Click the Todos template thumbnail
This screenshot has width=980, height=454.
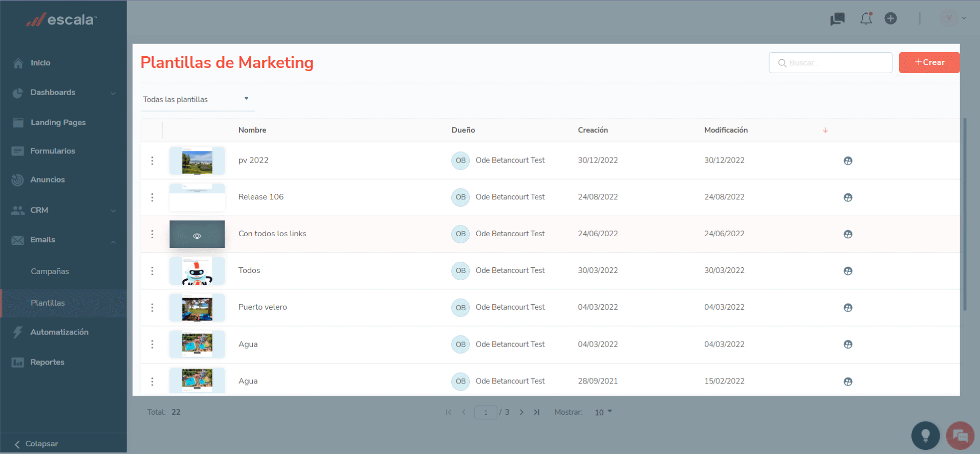tap(197, 271)
